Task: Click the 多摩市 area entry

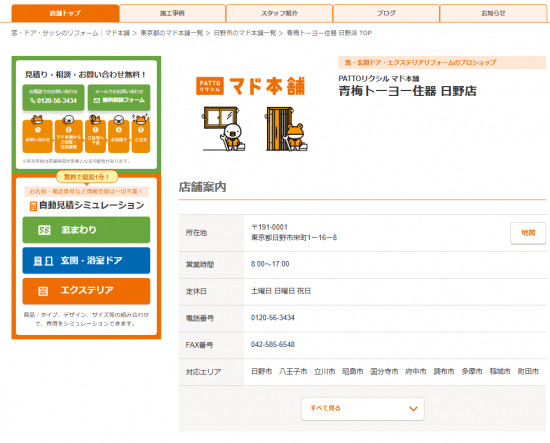Action: [472, 371]
